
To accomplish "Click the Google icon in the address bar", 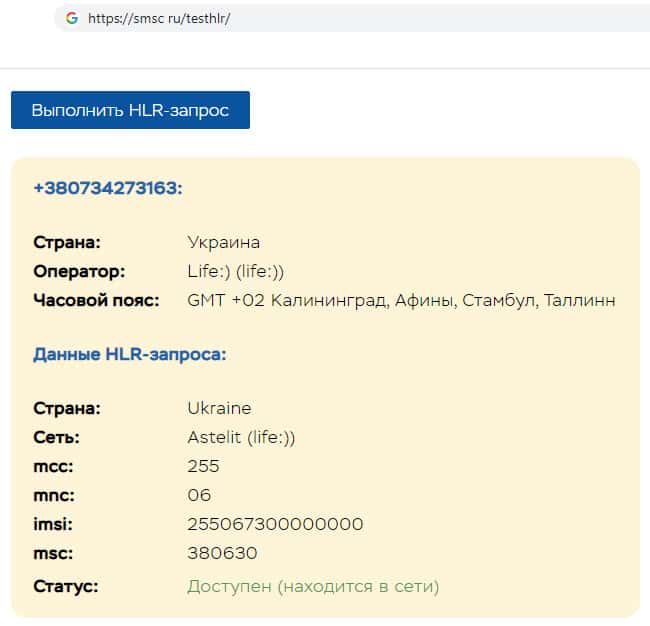I will coord(71,18).
